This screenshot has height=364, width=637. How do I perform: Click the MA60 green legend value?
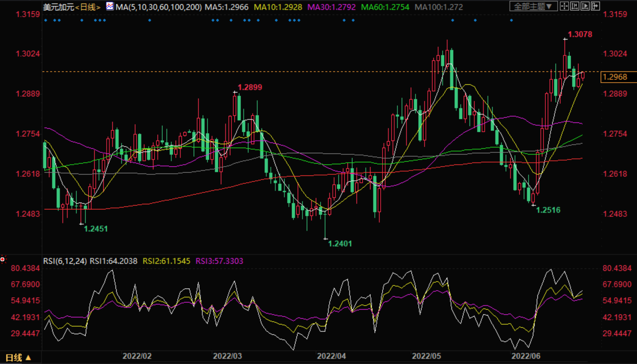click(385, 7)
